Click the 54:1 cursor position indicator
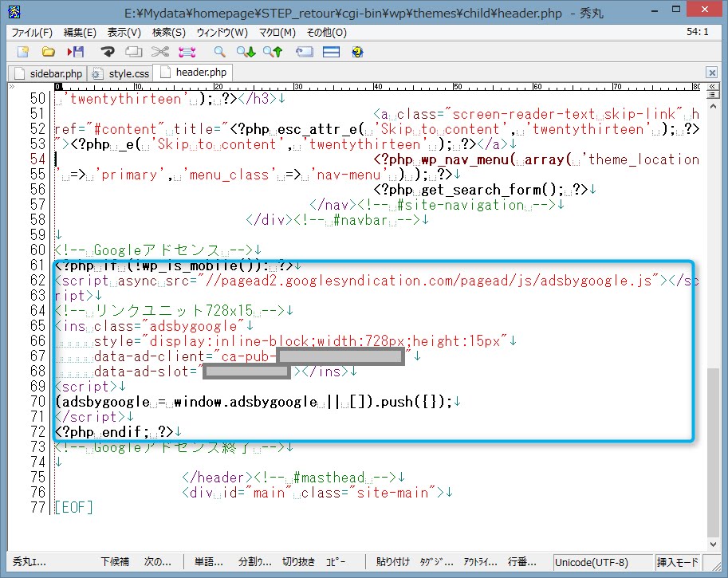The height and width of the screenshot is (578, 728). pyautogui.click(x=698, y=32)
